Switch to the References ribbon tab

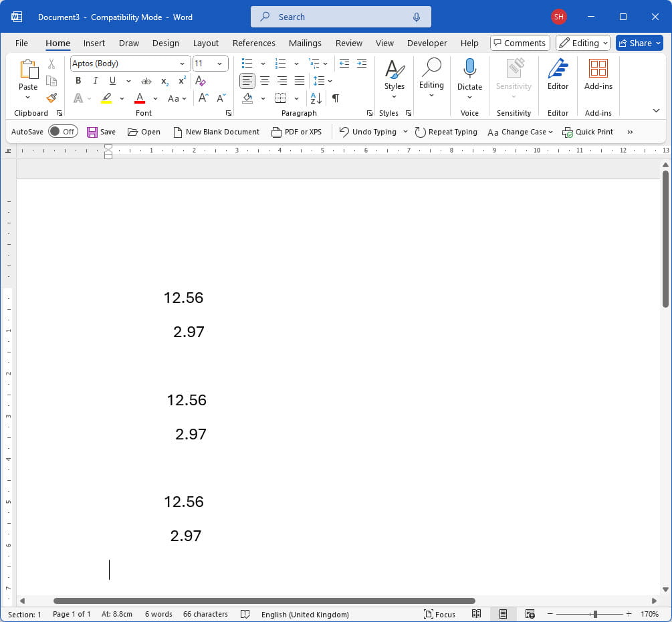[254, 43]
